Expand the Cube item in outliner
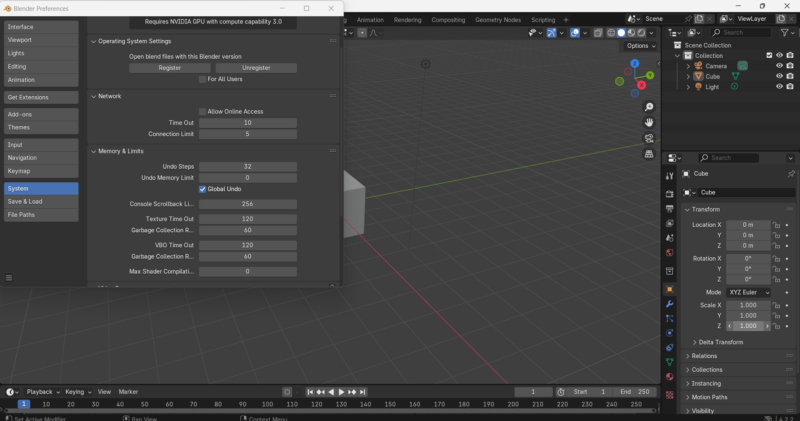 coord(688,77)
